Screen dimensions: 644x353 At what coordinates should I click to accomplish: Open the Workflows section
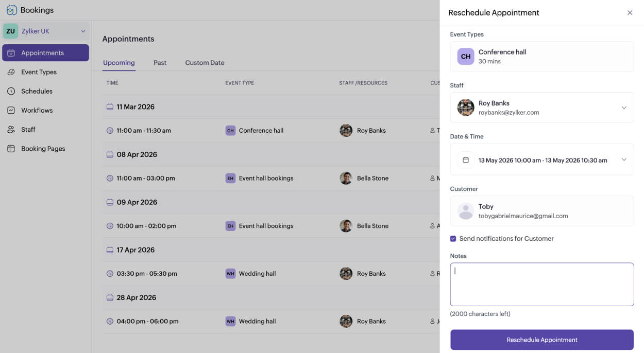click(37, 110)
